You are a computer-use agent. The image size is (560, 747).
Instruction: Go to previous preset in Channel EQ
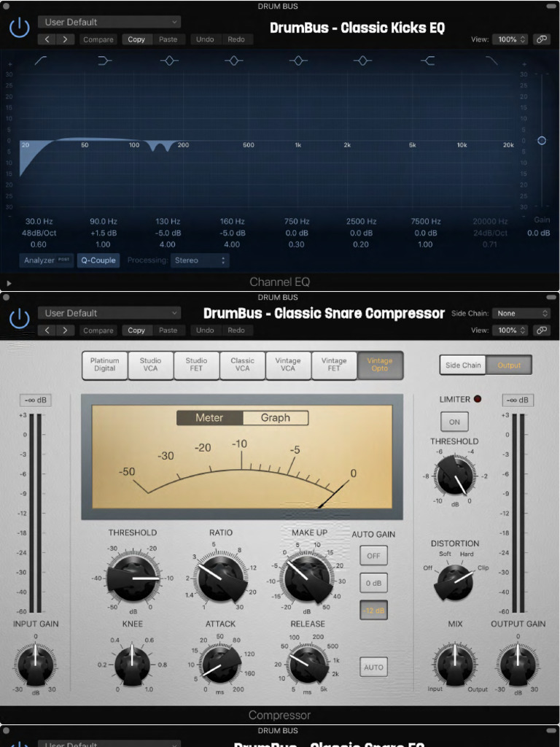click(x=47, y=39)
